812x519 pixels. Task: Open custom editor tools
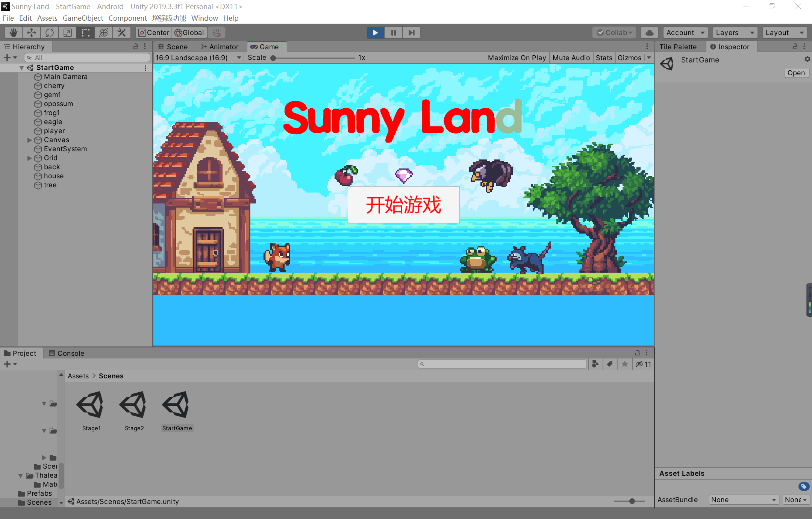click(x=122, y=33)
